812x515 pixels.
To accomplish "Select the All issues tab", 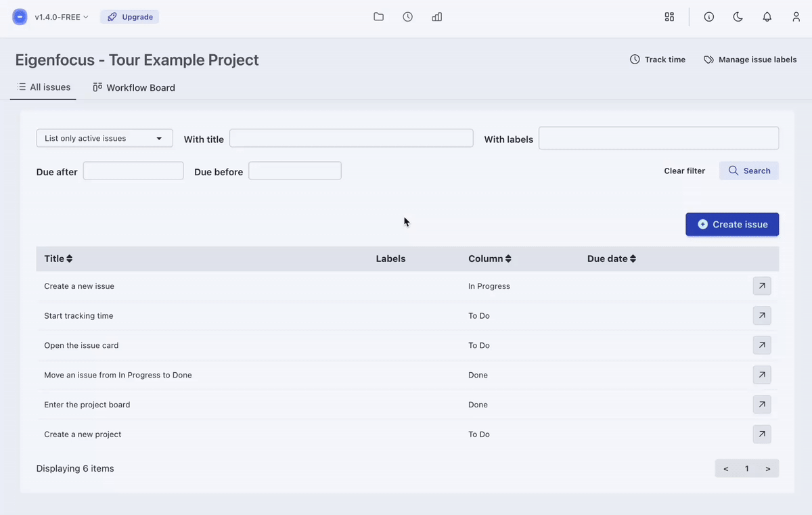I will (x=43, y=87).
